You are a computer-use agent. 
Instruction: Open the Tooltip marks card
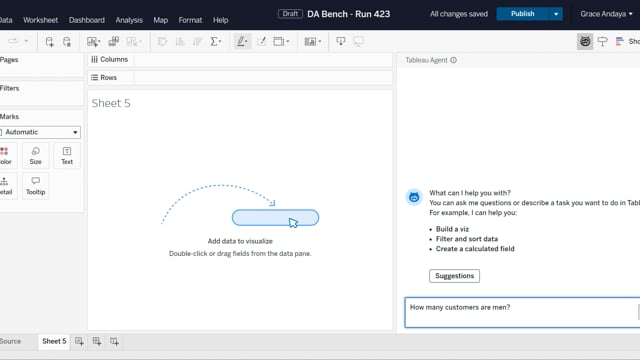[x=36, y=186]
